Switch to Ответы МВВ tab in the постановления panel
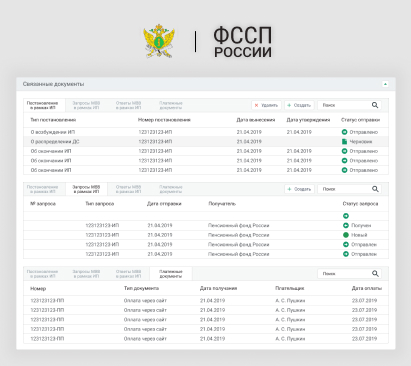Viewport: 411px width, 366px height. click(x=128, y=105)
